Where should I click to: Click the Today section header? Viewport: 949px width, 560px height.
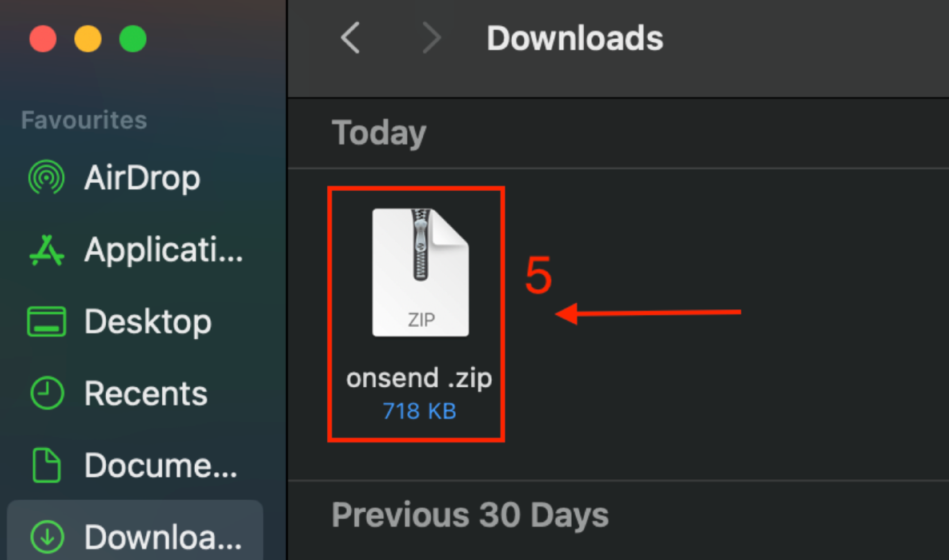pyautogui.click(x=378, y=133)
